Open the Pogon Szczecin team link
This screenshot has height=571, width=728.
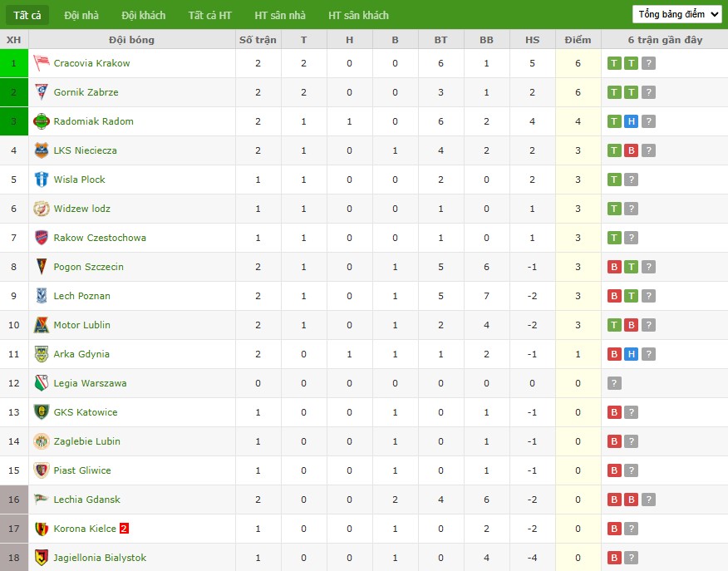pyautogui.click(x=88, y=267)
